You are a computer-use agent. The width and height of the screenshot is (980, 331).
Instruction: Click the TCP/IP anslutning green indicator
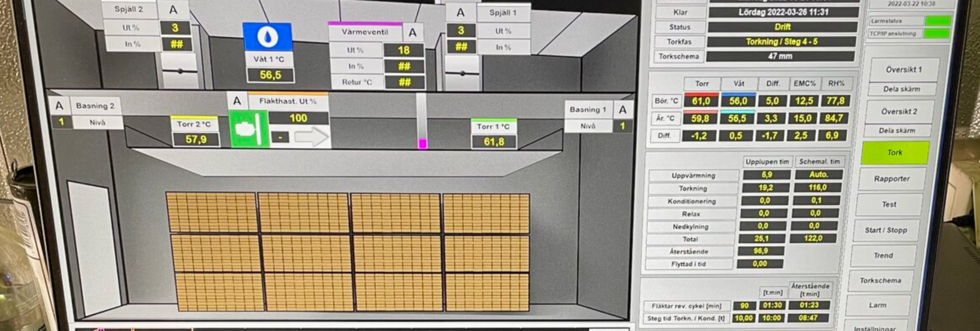pos(937,33)
